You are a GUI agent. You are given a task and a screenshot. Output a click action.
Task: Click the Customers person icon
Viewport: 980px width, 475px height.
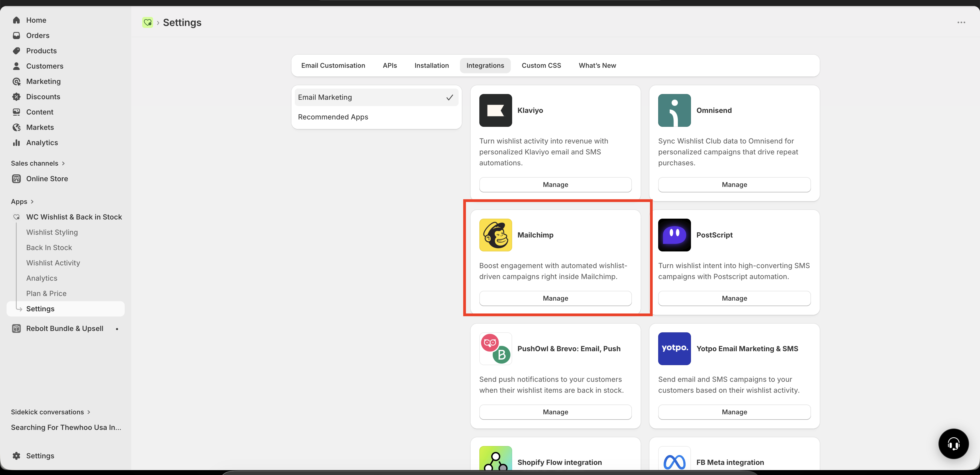click(16, 66)
